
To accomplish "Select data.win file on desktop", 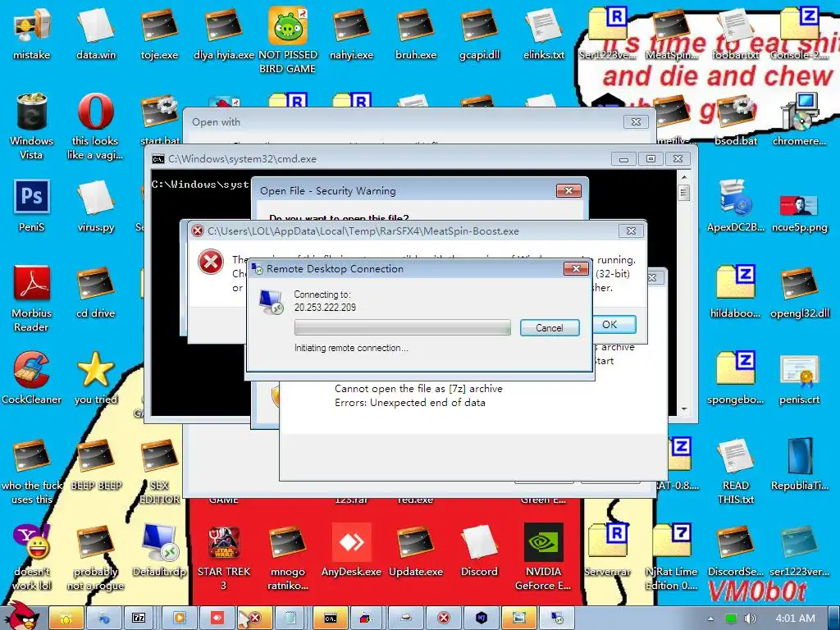I will 95,33.
